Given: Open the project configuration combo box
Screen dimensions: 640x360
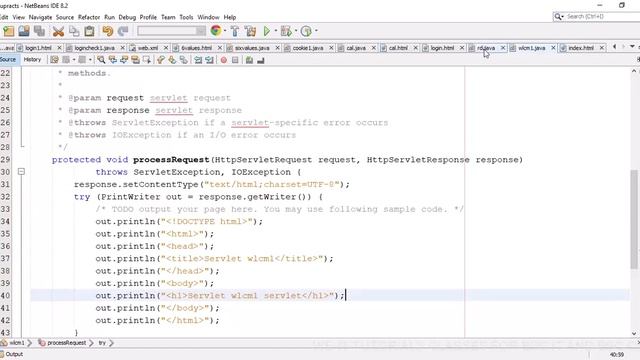Looking at the screenshot, I should point(171,31).
